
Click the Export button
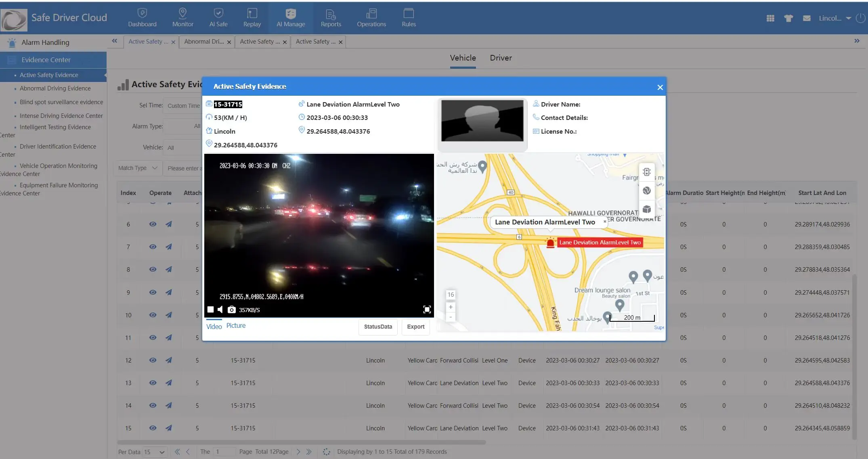(x=415, y=327)
